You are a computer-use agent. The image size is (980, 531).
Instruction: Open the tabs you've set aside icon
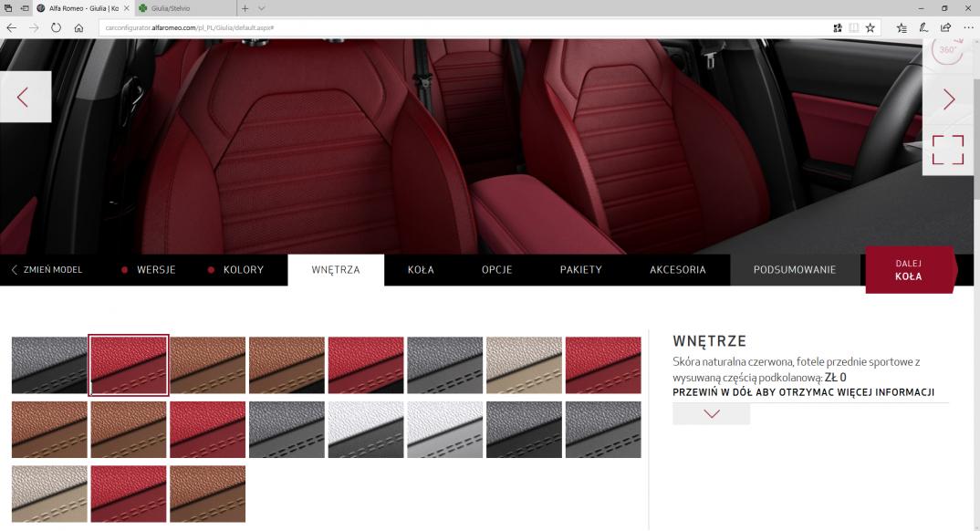pos(8,8)
